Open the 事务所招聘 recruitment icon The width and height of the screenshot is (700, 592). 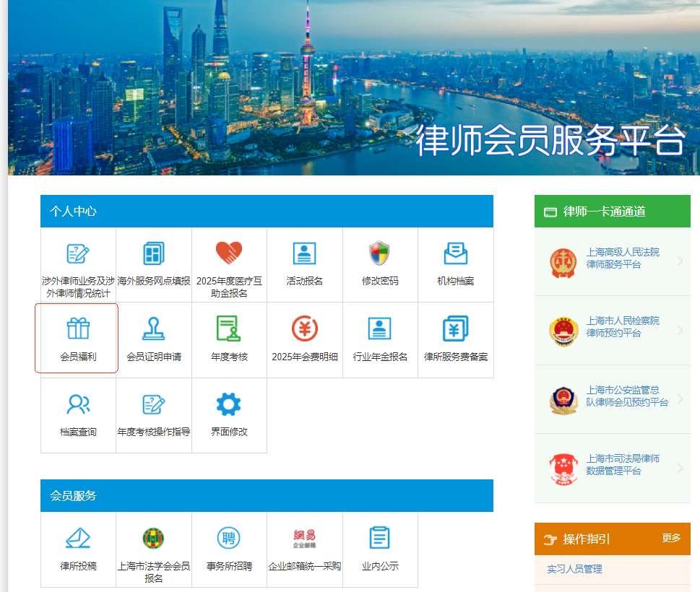click(229, 539)
